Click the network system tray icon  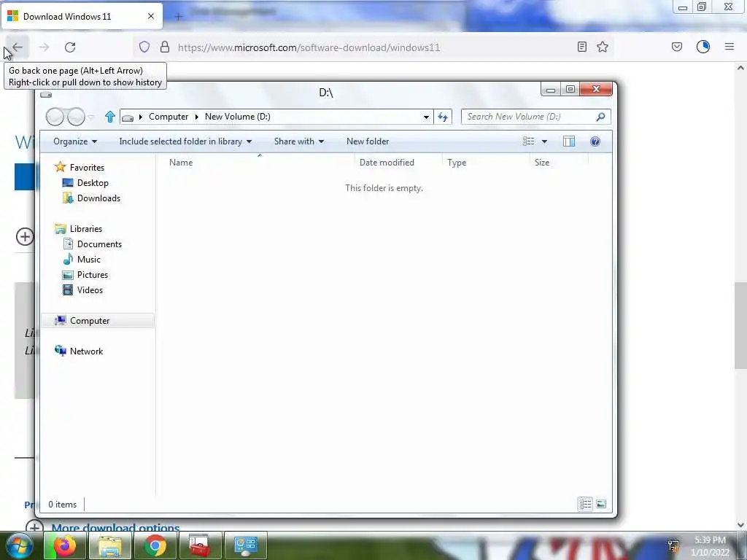[x=673, y=545]
